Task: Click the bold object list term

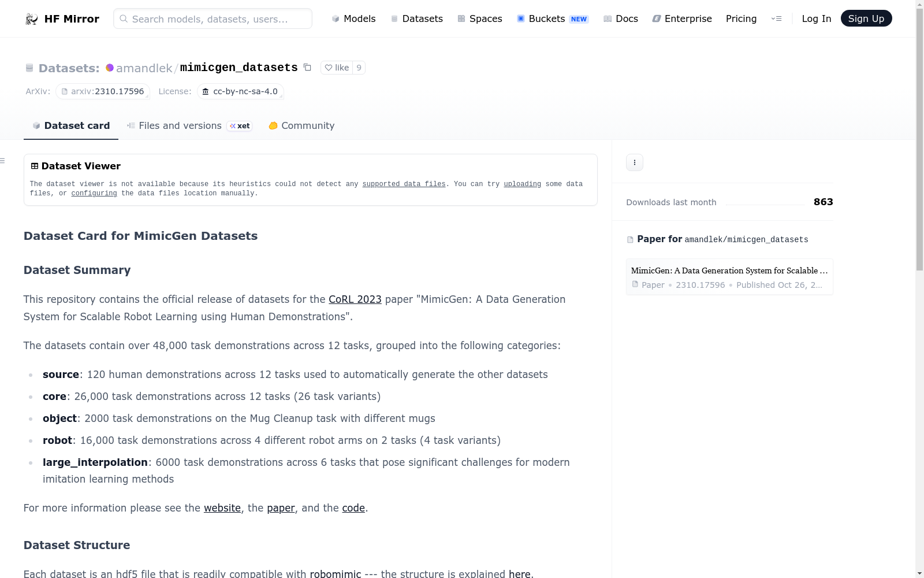Action: [x=59, y=418]
